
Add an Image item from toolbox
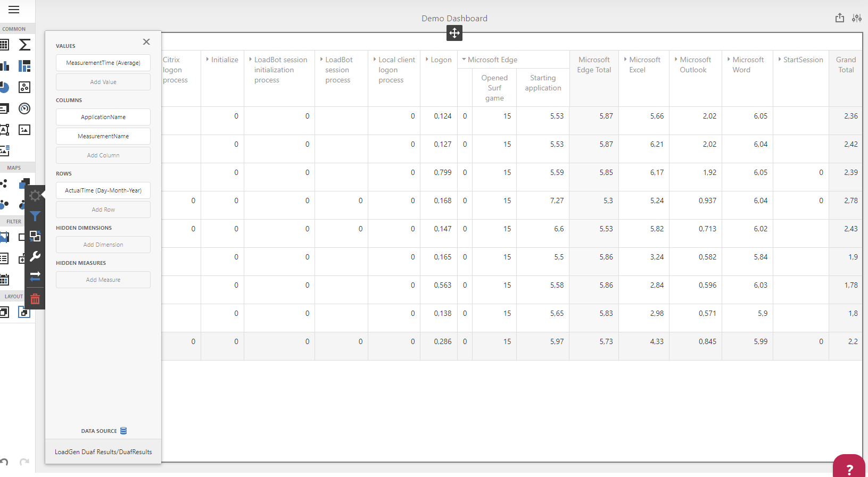coord(24,130)
